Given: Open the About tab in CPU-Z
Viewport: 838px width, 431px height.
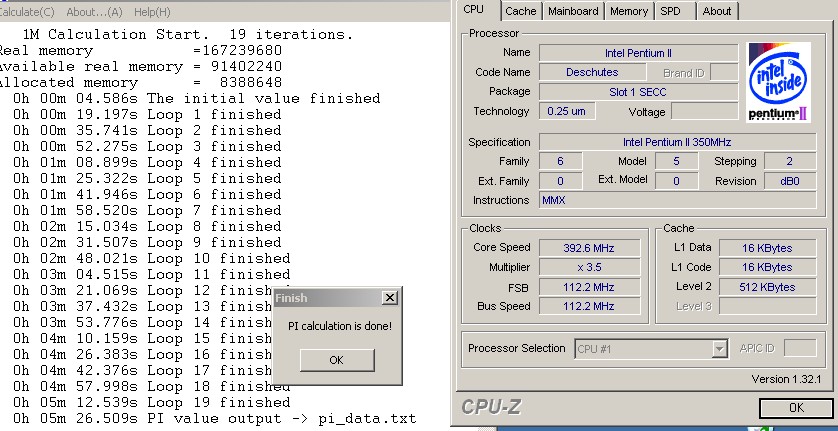Looking at the screenshot, I should [x=717, y=11].
